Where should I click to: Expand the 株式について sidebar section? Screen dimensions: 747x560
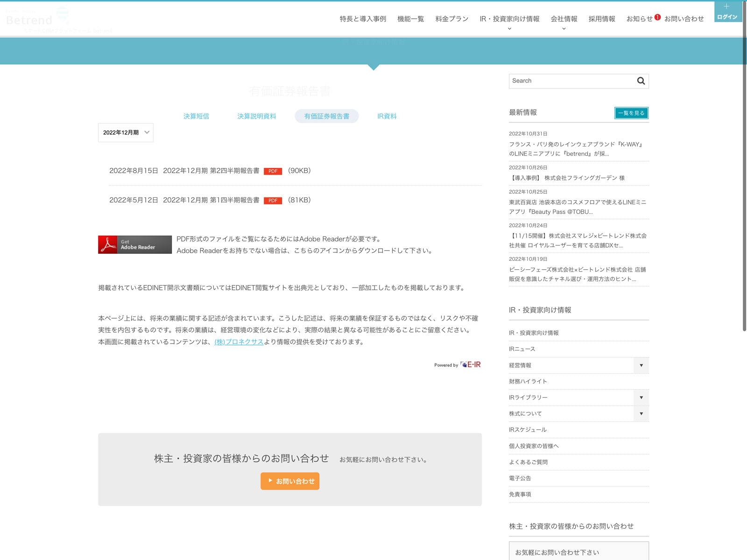[x=641, y=414]
